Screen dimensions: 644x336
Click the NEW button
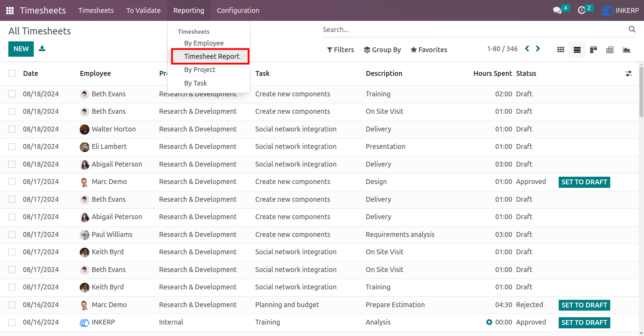[21, 49]
